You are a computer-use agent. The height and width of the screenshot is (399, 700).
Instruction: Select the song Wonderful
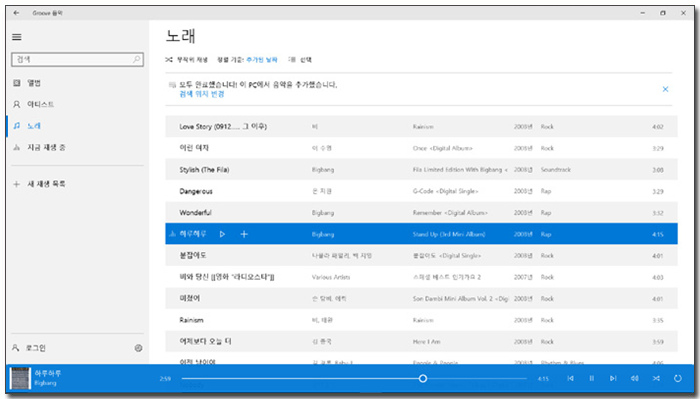(x=195, y=212)
